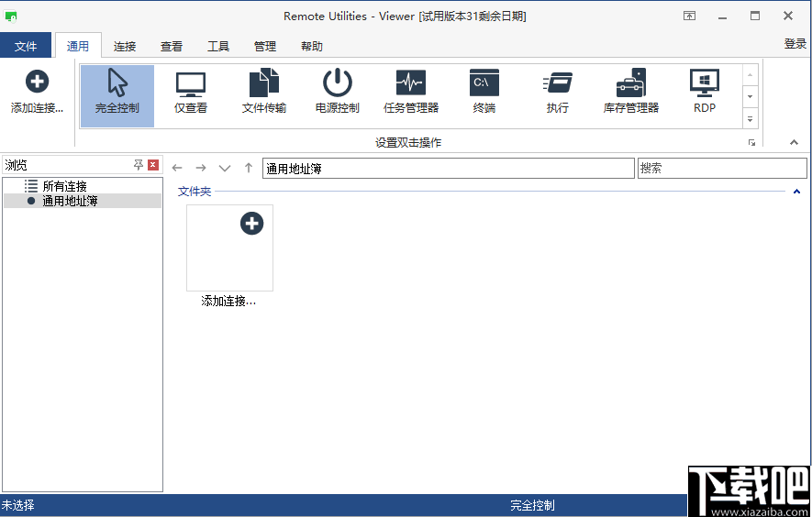
Task: Open navigation history dropdown chevron
Action: click(x=225, y=168)
